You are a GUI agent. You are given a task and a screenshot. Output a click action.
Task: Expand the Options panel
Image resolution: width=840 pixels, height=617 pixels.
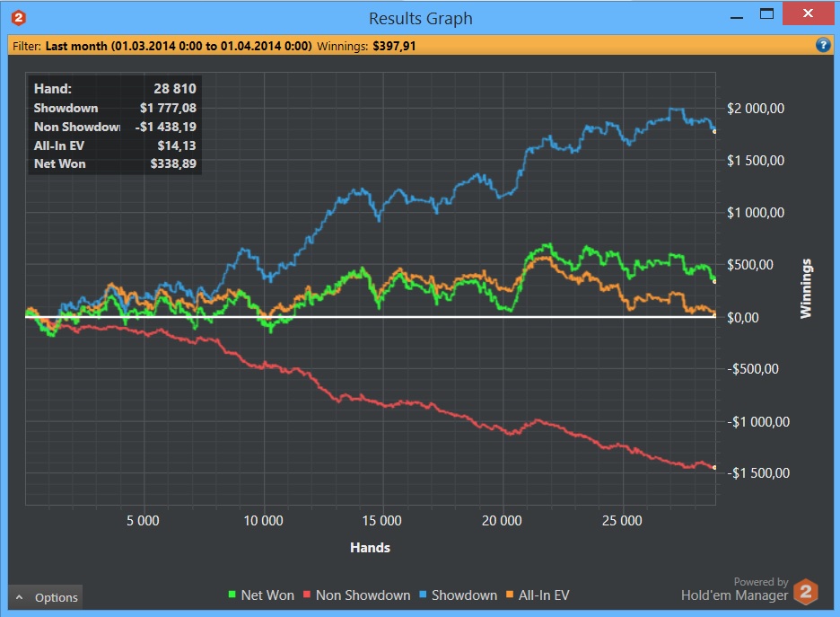[46, 597]
